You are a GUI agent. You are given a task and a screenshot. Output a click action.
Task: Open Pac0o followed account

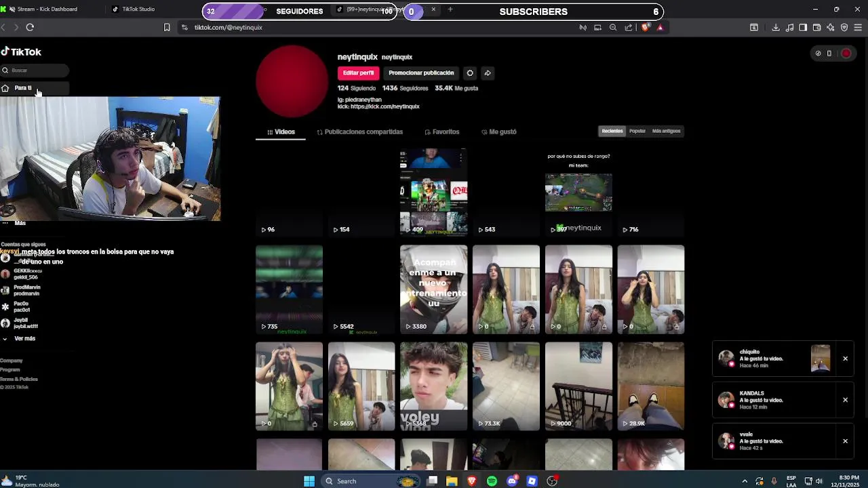[x=16, y=306]
